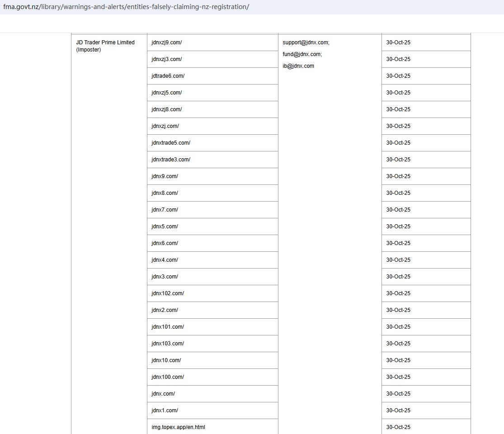
Task: Click the 30-Oct-25 date beside jdnx9.com/
Action: click(398, 176)
